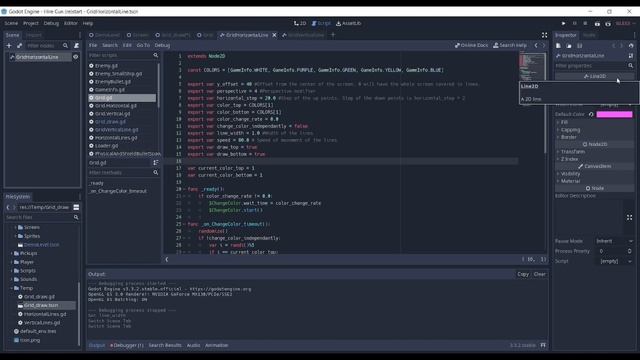Image resolution: width=640 pixels, height=360 pixels.
Task: Create new resource in Inspector
Action: pyautogui.click(x=558, y=46)
